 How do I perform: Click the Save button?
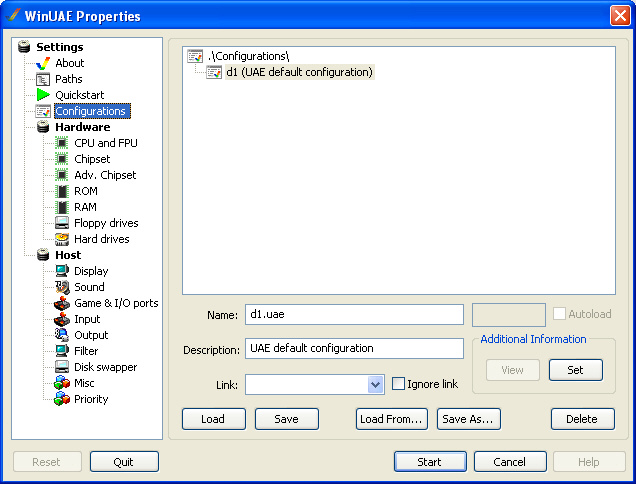coord(287,419)
